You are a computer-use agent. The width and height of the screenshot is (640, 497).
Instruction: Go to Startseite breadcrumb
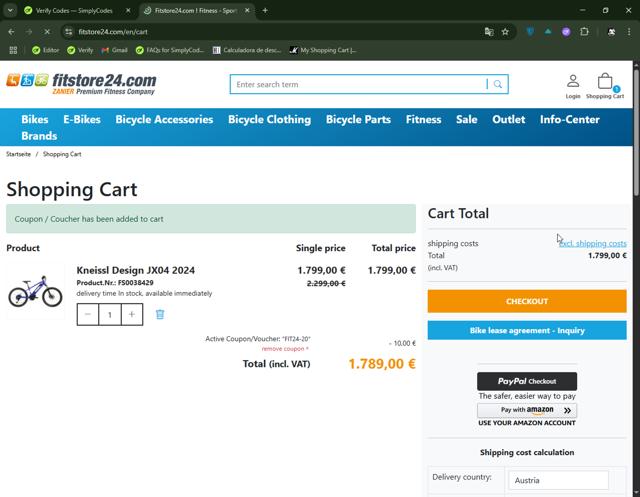click(18, 154)
